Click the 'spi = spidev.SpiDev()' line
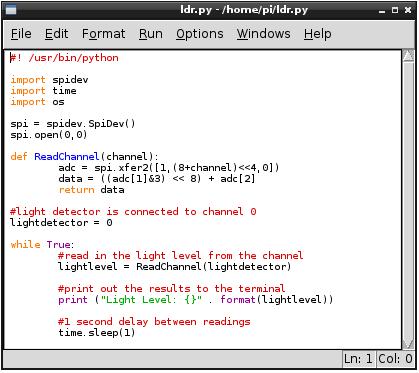 point(73,124)
